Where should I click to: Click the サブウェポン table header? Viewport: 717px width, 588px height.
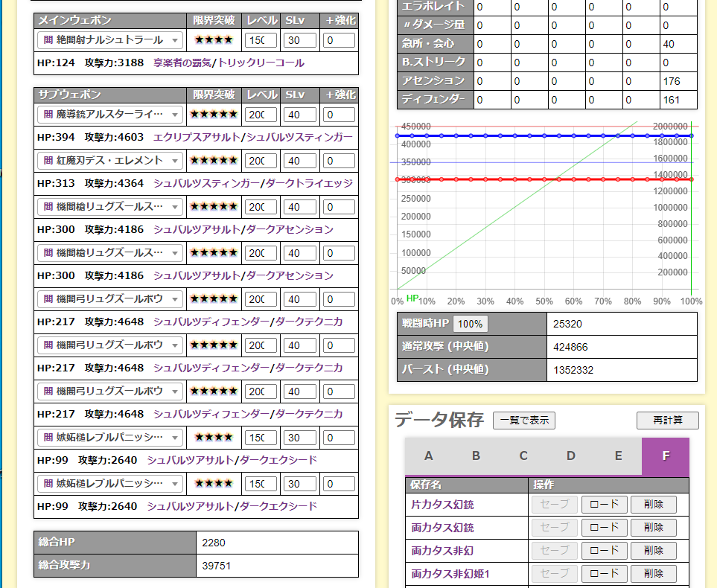coord(110,95)
